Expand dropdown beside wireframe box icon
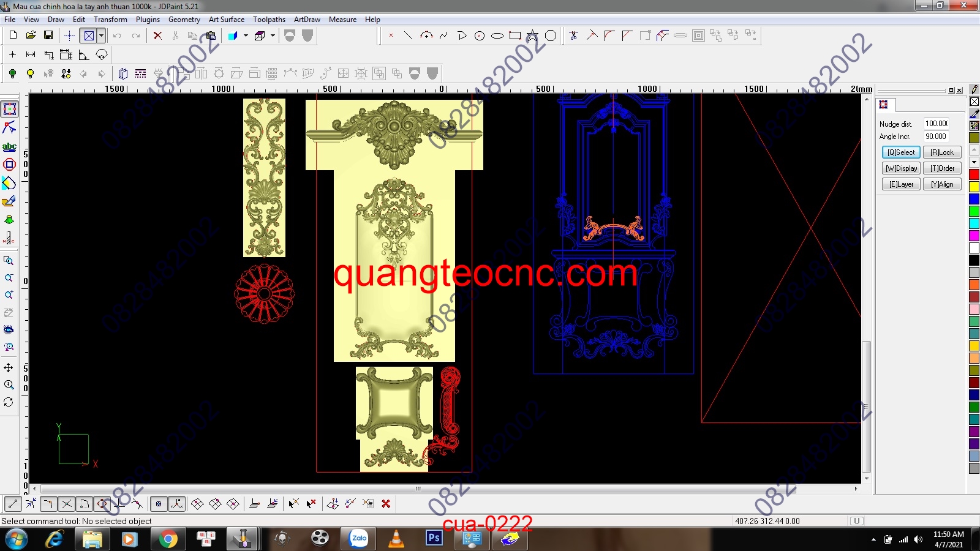This screenshot has width=980, height=551. (x=273, y=36)
